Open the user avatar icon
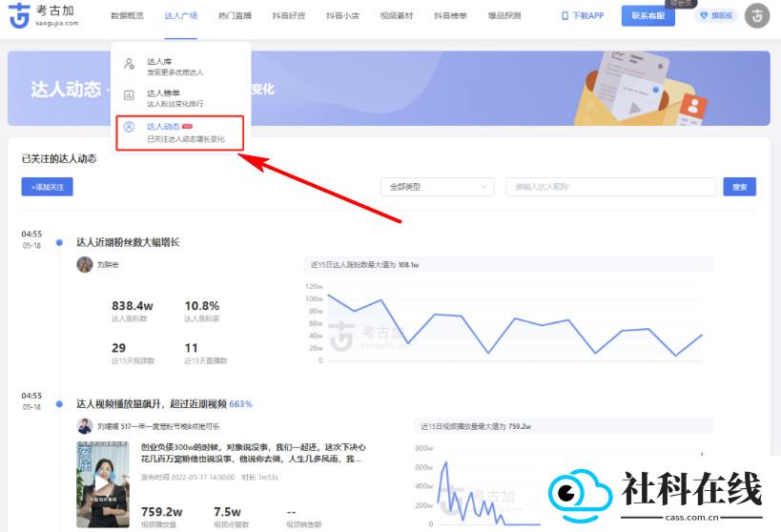This screenshot has height=532, width=781. coord(757,15)
